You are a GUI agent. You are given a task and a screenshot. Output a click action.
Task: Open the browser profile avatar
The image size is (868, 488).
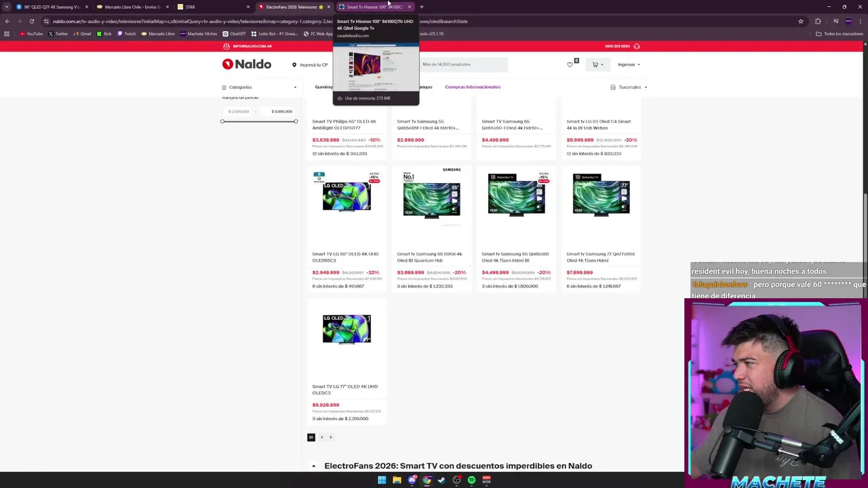(848, 21)
